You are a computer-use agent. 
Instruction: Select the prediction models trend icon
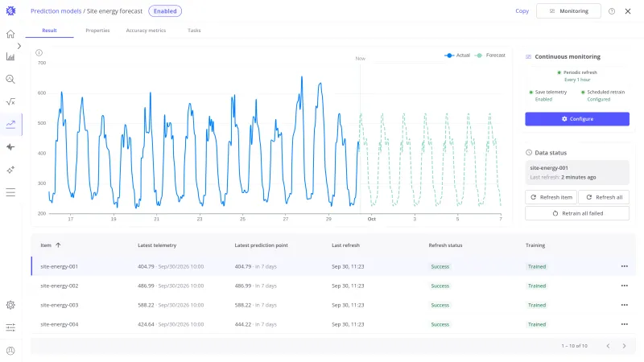(10, 125)
